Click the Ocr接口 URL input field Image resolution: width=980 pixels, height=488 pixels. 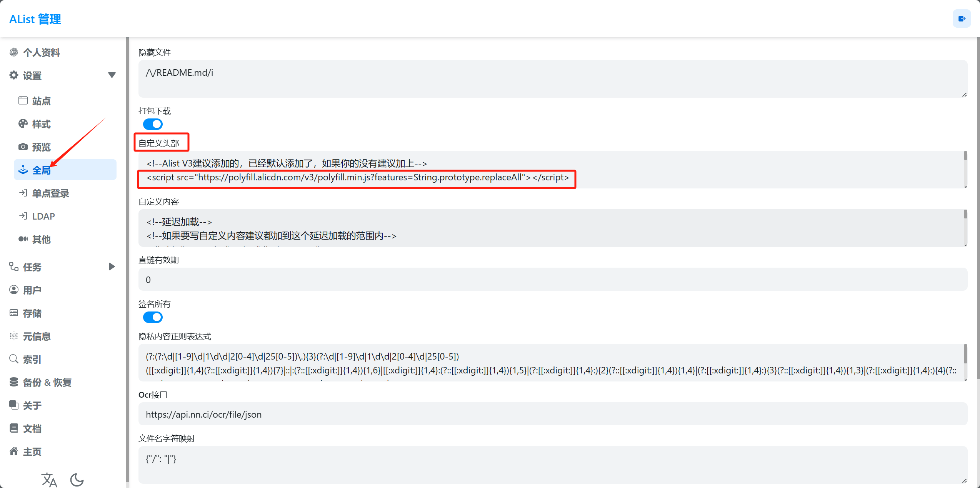click(552, 414)
